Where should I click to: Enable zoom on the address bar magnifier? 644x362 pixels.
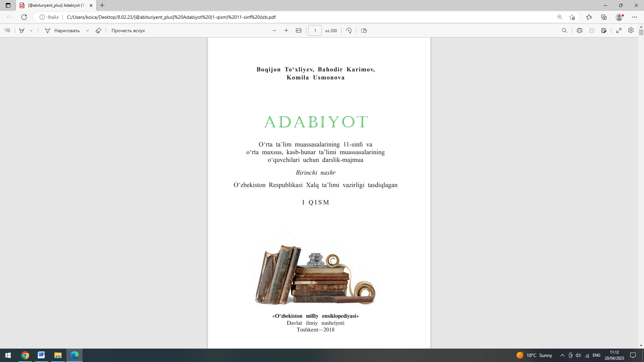tap(559, 17)
